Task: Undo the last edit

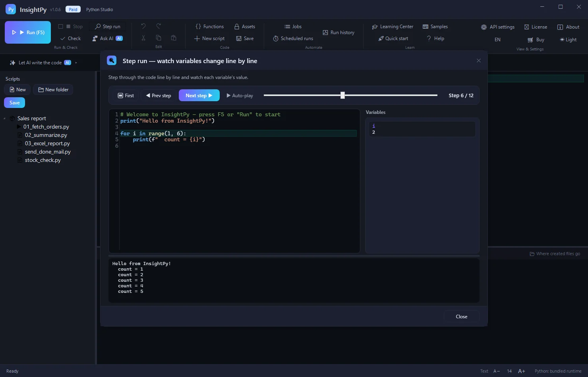Action: [143, 26]
